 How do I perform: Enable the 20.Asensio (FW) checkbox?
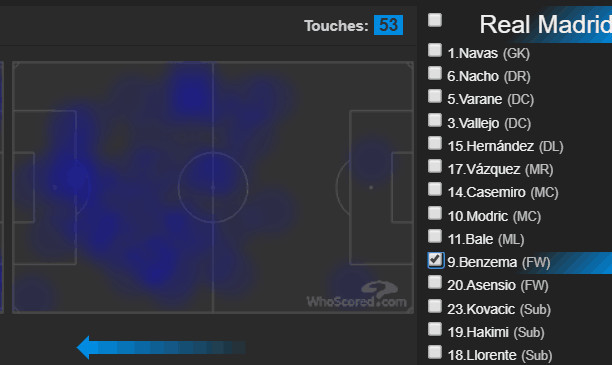pyautogui.click(x=435, y=282)
